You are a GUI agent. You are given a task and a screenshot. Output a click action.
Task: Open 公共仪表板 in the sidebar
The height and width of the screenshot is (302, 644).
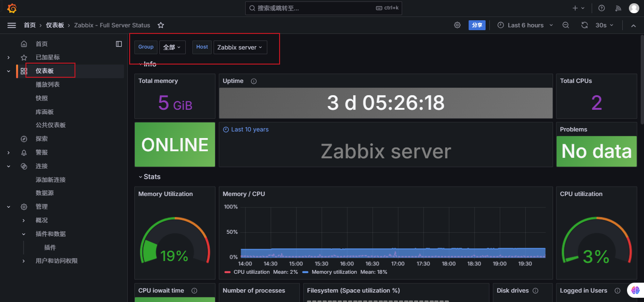coord(51,125)
